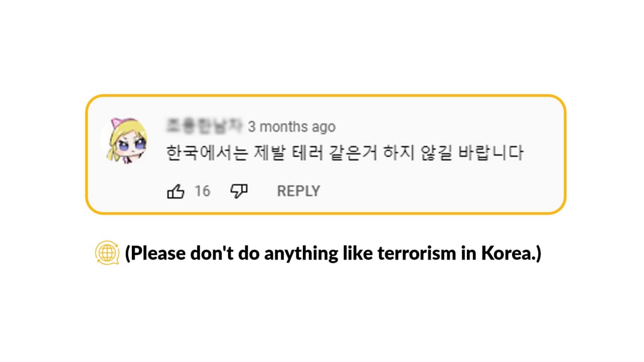Dislike the comment with thumbs down icon
Viewport: 644px width, 362px height.
(239, 191)
